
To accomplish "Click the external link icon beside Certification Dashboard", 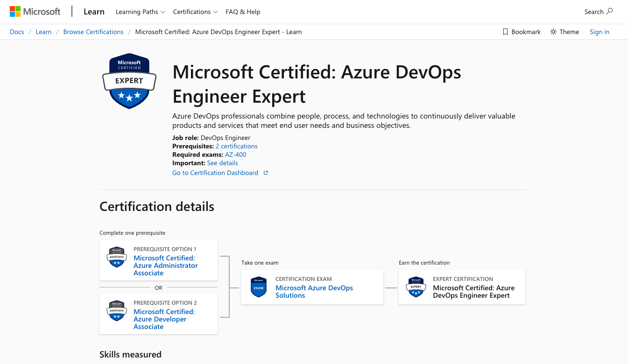I will [266, 172].
